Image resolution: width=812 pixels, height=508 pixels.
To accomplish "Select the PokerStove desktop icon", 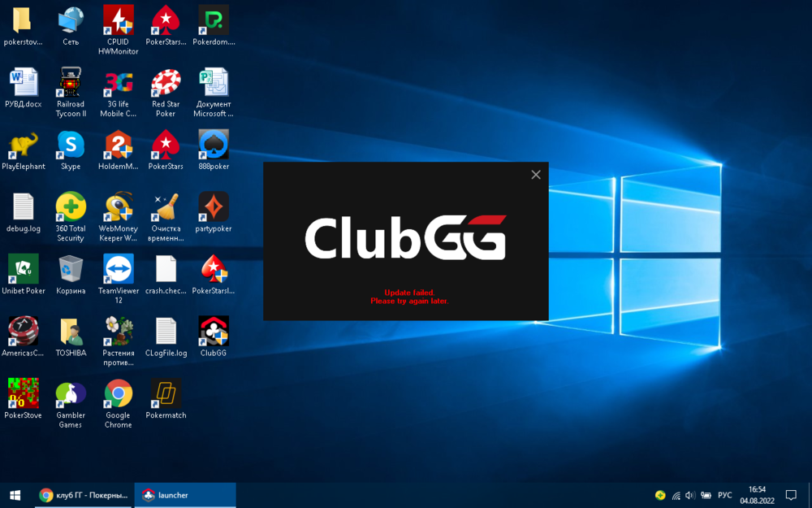I will [24, 395].
